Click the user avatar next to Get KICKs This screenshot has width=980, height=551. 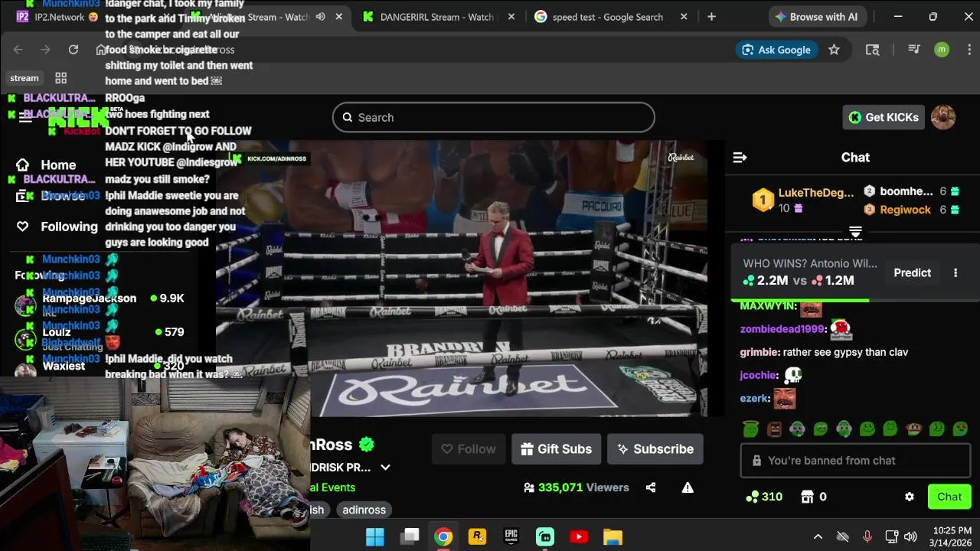pyautogui.click(x=943, y=117)
